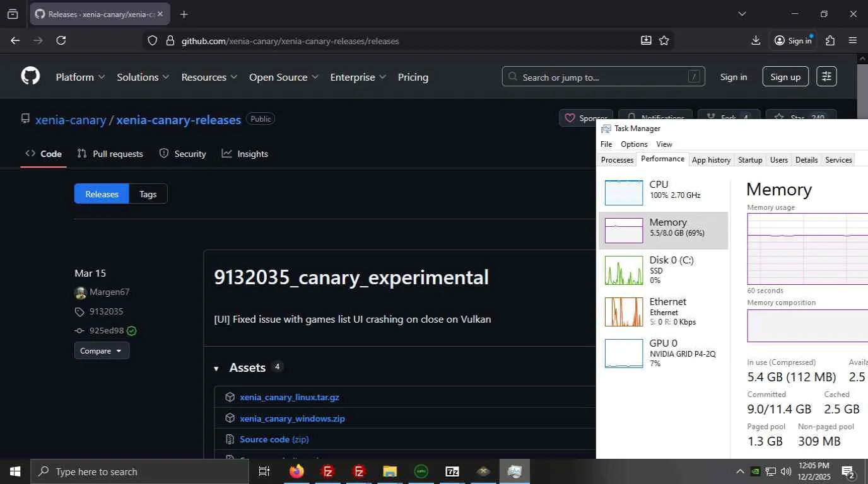
Task: Open the Firefox hamburger application menu
Action: coord(853,40)
